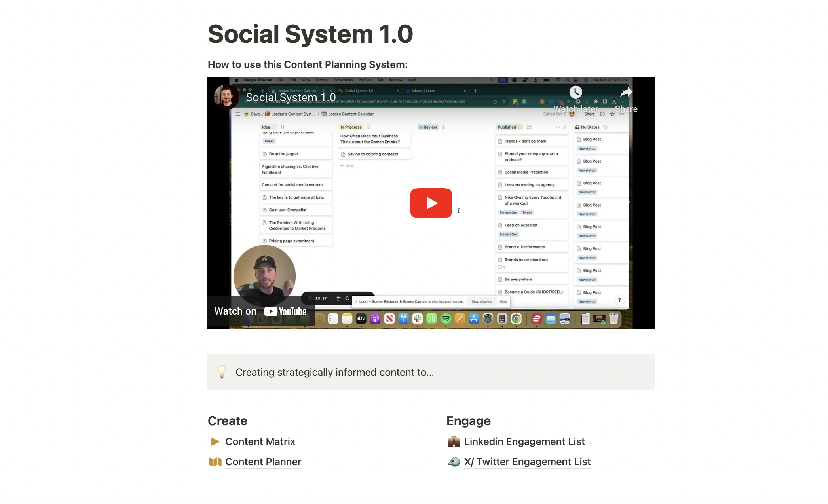This screenshot has height=504, width=828.
Task: Play the Social System 1.0 YouTube video
Action: click(x=431, y=203)
